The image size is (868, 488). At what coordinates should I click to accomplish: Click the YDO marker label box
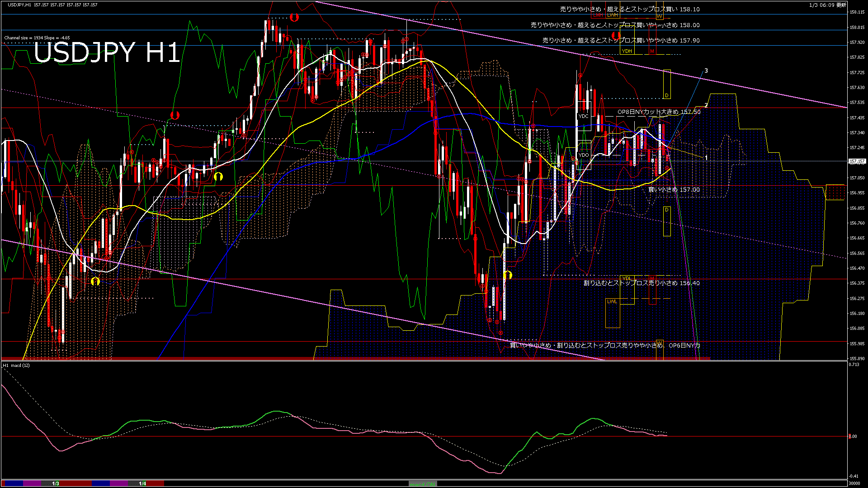click(x=583, y=155)
